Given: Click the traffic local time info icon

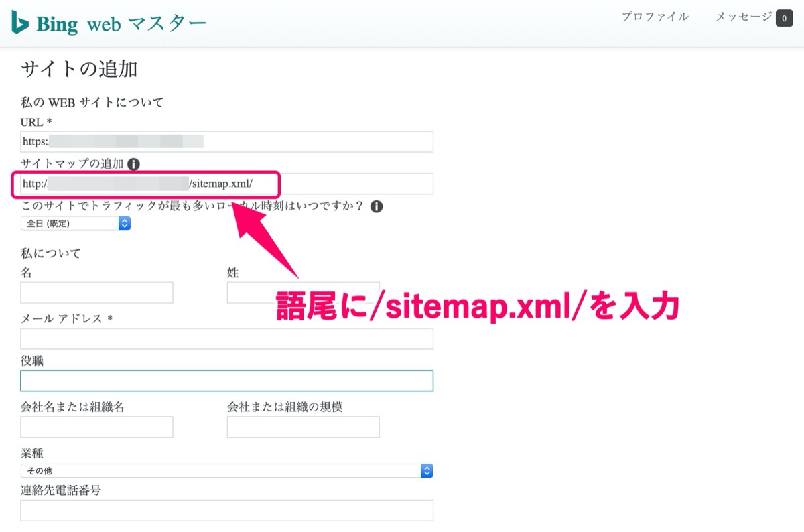Looking at the screenshot, I should [x=377, y=206].
